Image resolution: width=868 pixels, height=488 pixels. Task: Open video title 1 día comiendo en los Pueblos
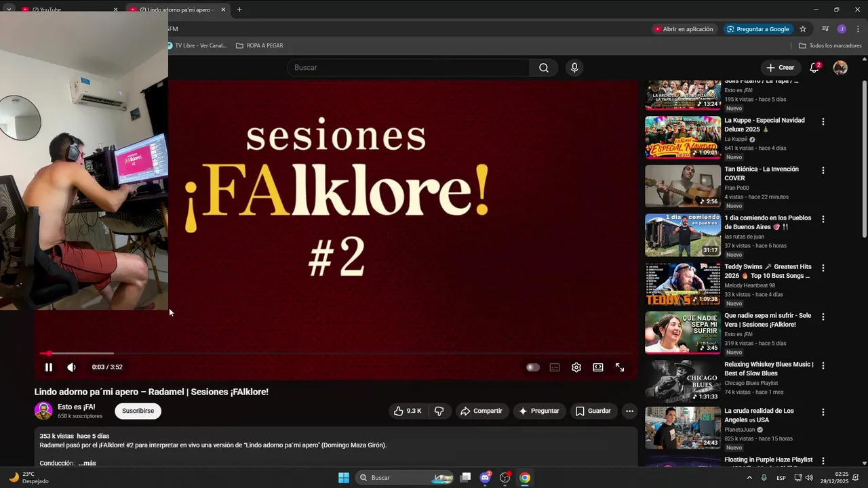768,222
